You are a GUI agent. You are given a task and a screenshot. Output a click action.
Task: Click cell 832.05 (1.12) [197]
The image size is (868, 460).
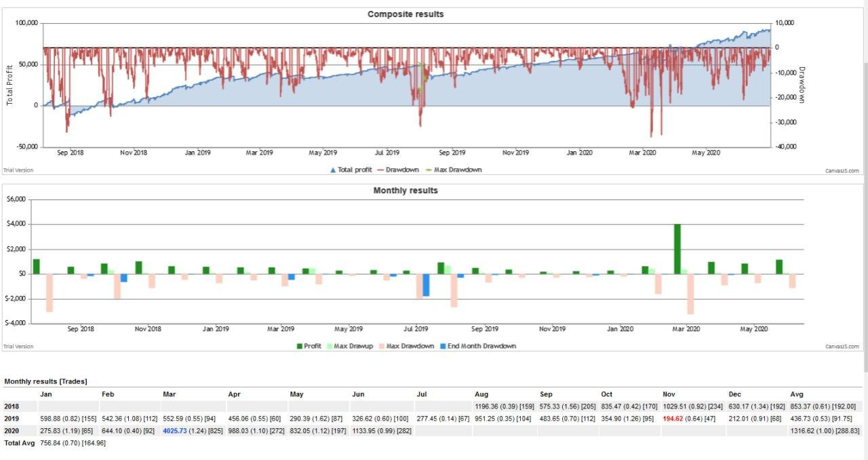tap(319, 431)
